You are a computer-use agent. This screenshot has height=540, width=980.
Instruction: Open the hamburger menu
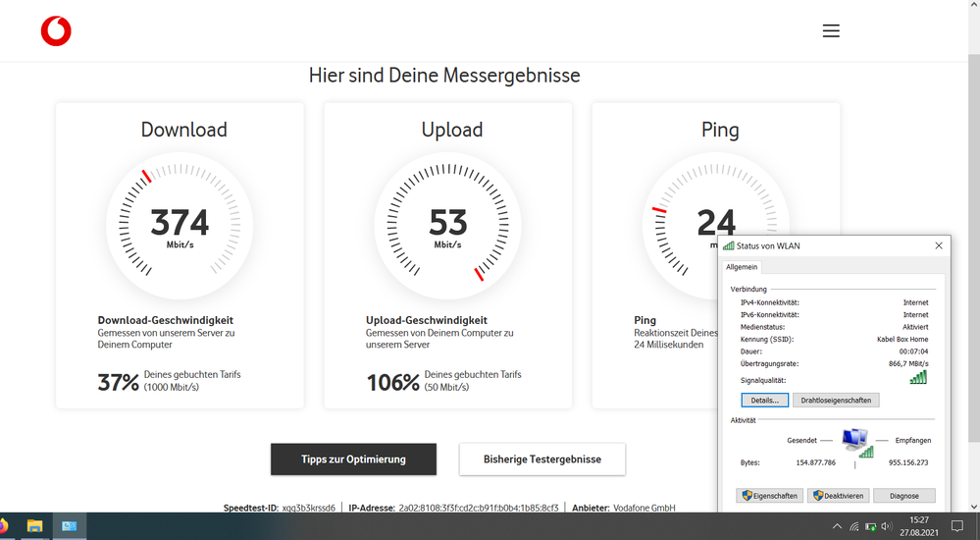coord(831,31)
